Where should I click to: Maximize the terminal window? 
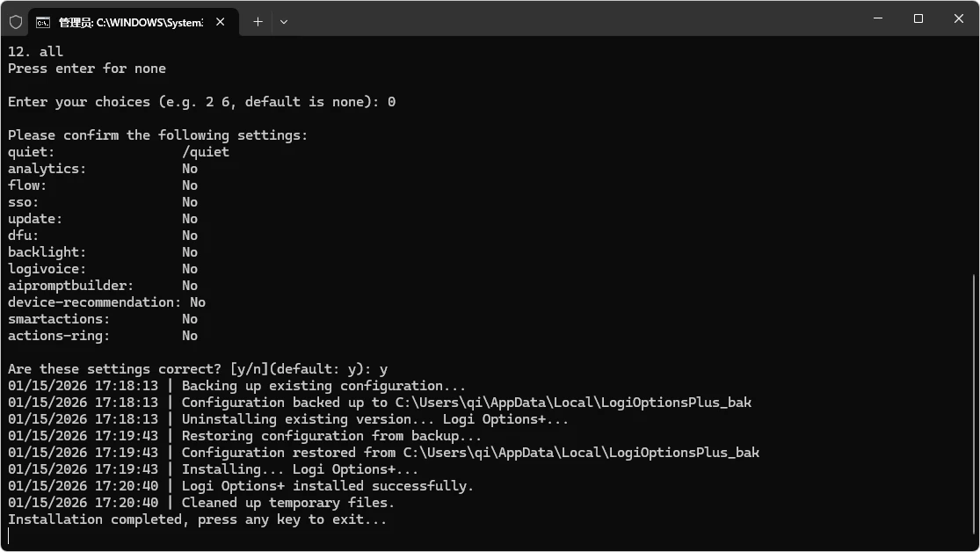(918, 18)
